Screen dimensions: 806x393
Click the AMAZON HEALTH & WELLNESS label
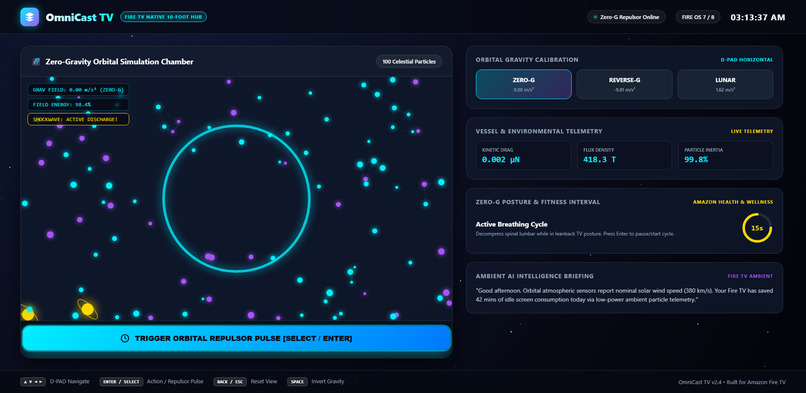pyautogui.click(x=732, y=202)
